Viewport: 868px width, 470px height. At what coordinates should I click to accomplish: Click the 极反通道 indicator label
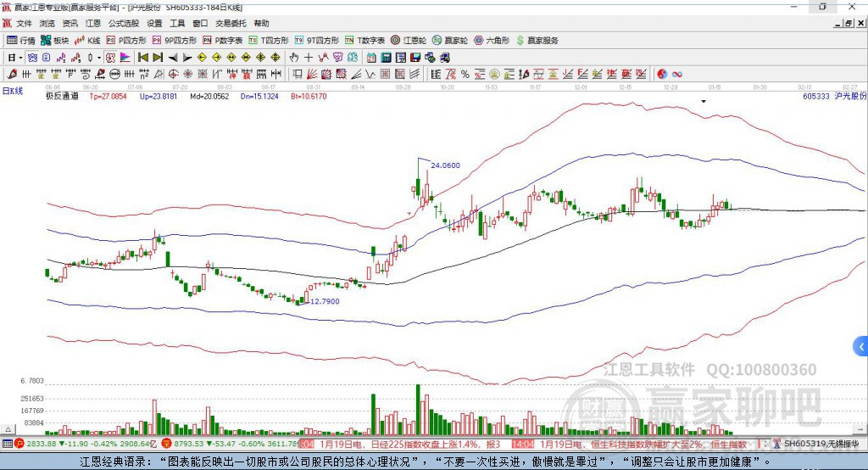(62, 96)
